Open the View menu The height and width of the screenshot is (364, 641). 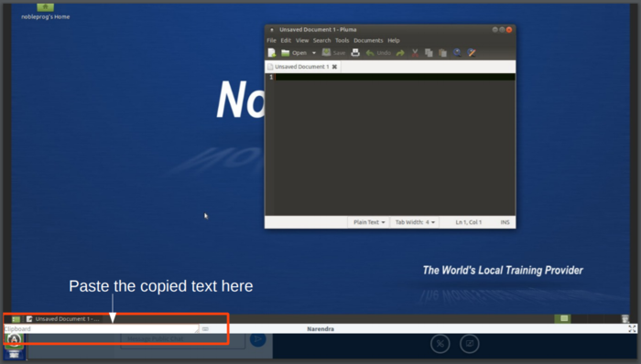pos(302,40)
